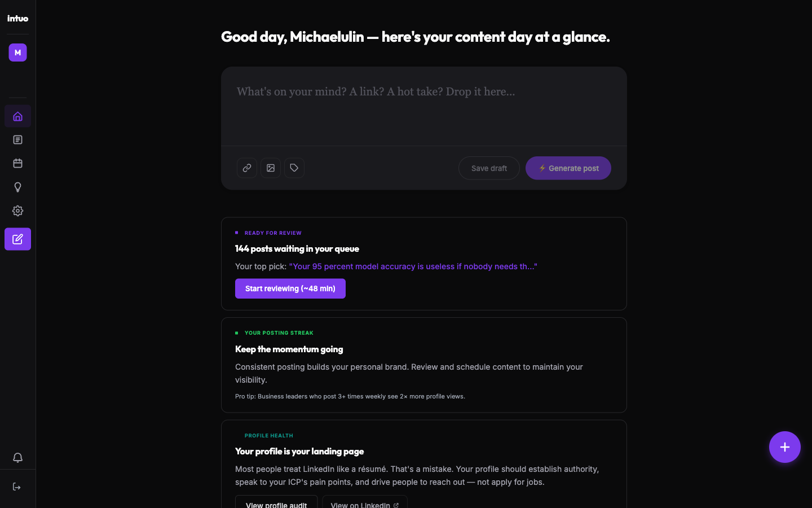Open your top pick post about model accuracy

click(413, 266)
